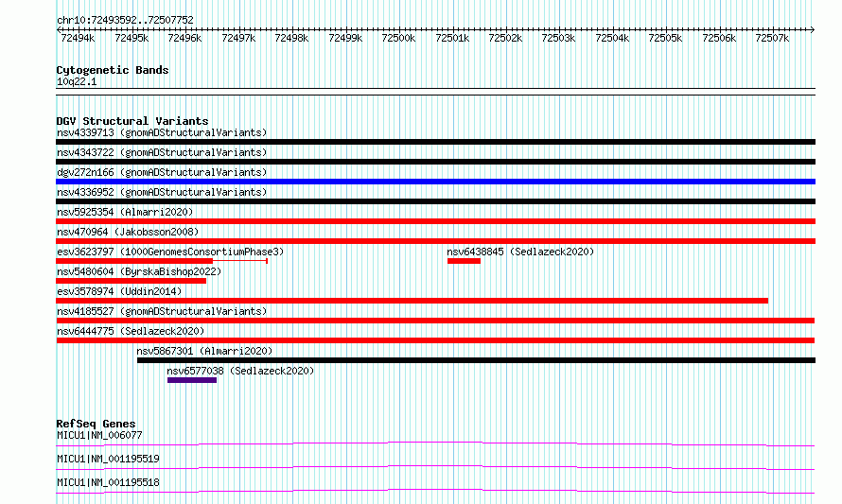Click the 72507k ruler tick
842x504 pixels.
pyautogui.click(x=772, y=38)
